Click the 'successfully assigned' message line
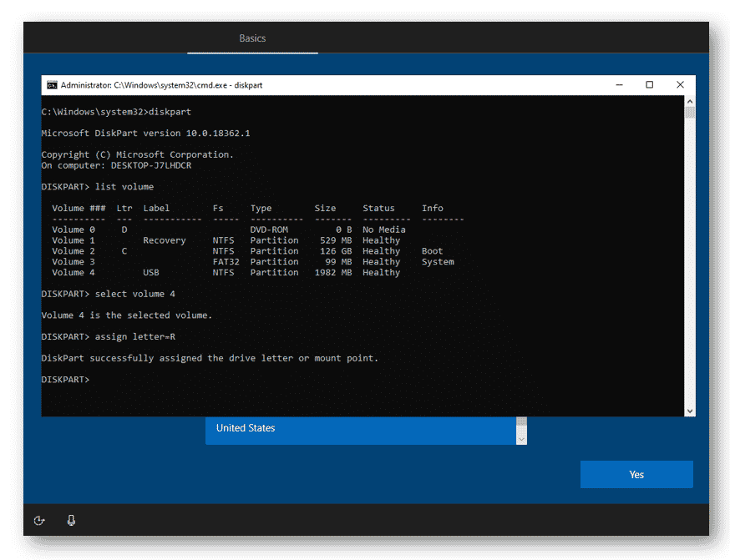The height and width of the screenshot is (560, 730). tap(210, 358)
